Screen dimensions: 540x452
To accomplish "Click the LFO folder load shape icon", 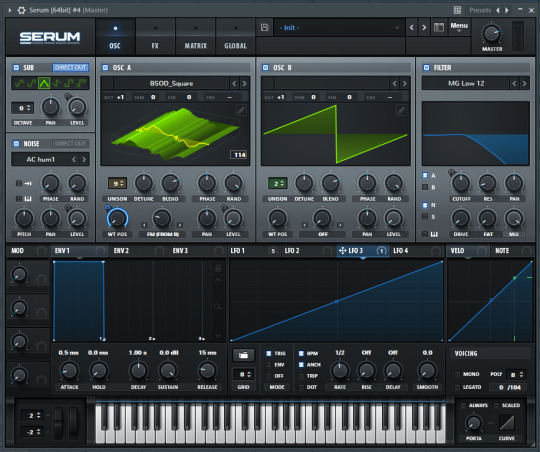I will pos(243,355).
